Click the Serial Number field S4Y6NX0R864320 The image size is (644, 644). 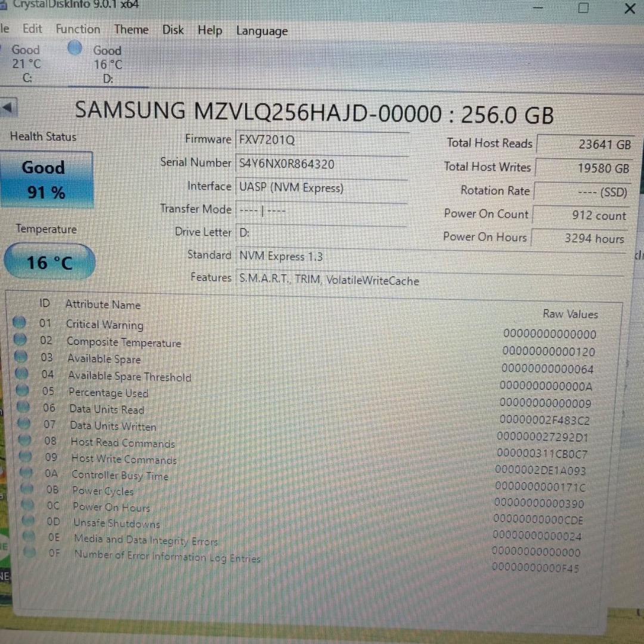322,165
